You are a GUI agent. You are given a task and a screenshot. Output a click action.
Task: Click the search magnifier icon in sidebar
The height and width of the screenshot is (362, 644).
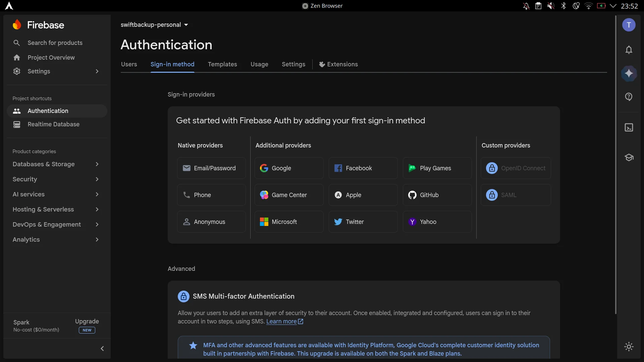tap(16, 43)
